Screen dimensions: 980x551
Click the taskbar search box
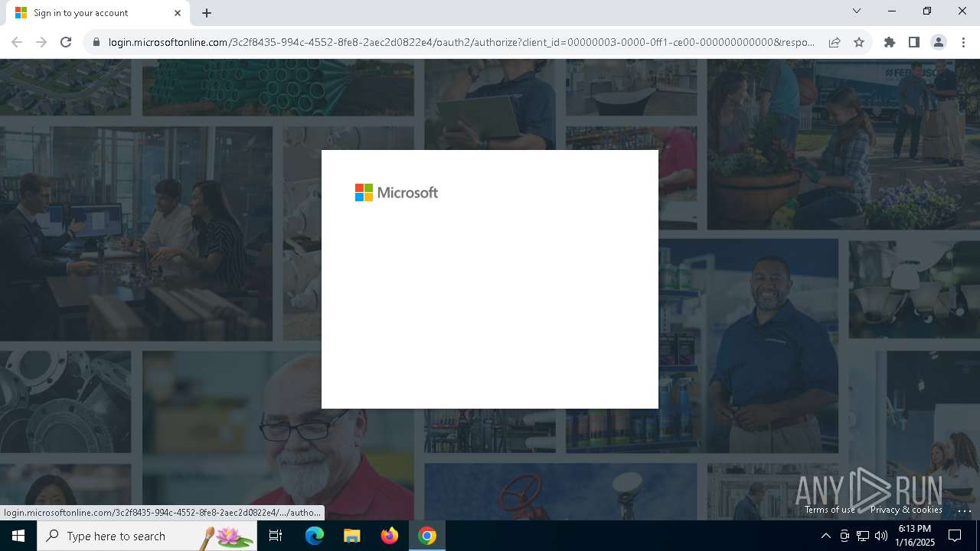point(147,536)
